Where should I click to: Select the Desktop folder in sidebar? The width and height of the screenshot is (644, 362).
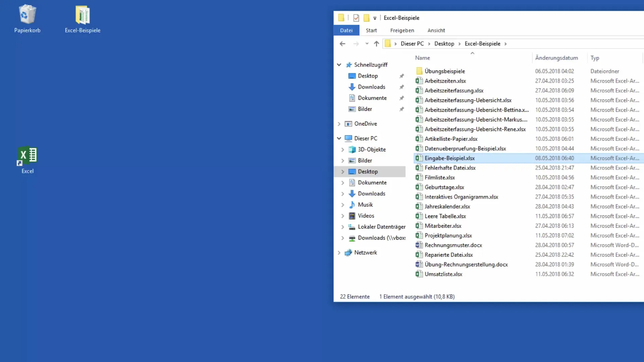point(368,171)
